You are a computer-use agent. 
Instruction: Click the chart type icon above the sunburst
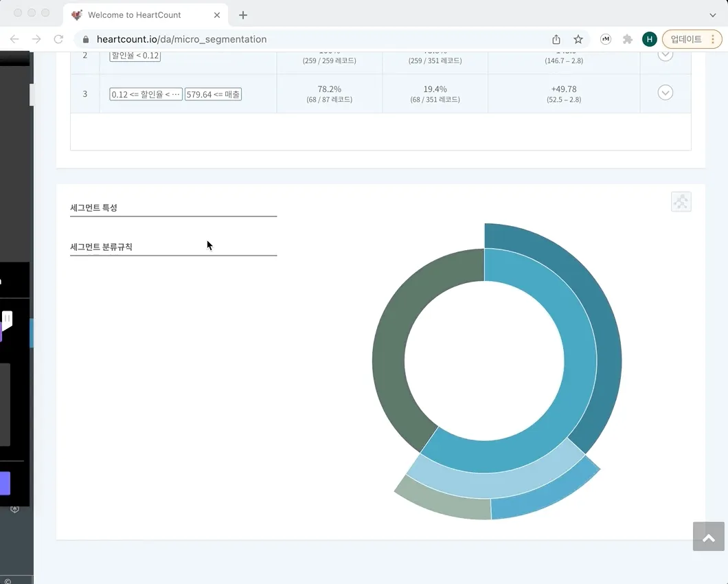pyautogui.click(x=681, y=201)
